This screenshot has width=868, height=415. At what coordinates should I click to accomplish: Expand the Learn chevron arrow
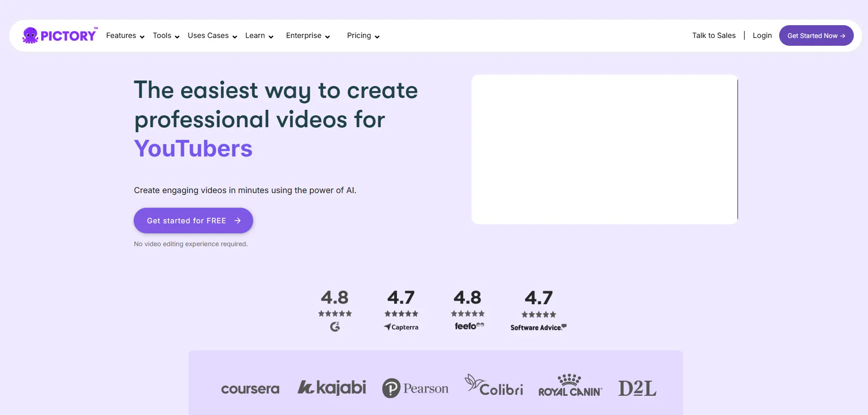(x=271, y=37)
